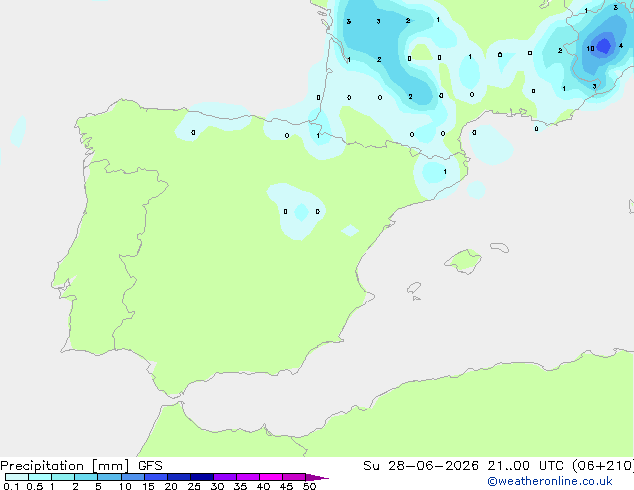
Task: Select the 35–40 mm legend color
Action: (248, 477)
